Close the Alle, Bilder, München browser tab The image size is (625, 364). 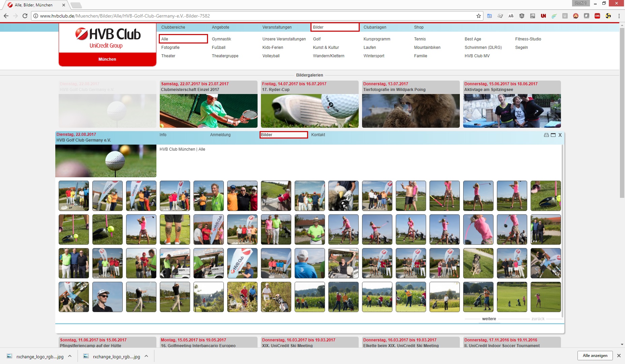tap(64, 5)
